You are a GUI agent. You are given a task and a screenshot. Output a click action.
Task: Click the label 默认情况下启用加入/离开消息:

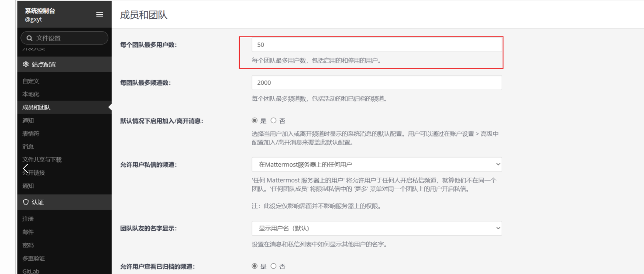162,121
